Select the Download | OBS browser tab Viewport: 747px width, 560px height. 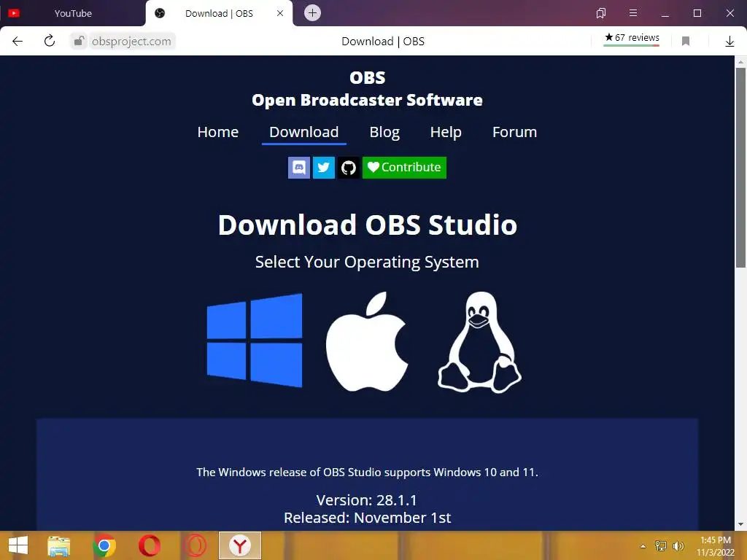click(x=219, y=13)
